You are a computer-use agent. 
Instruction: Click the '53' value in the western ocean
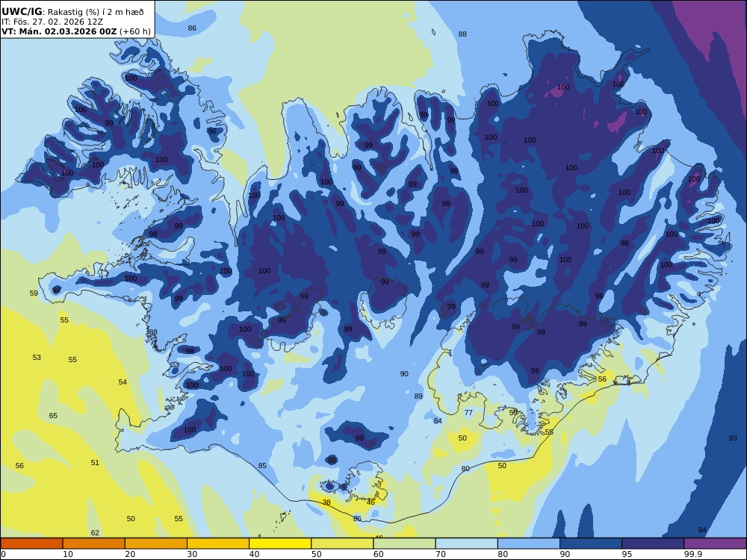[x=37, y=357]
